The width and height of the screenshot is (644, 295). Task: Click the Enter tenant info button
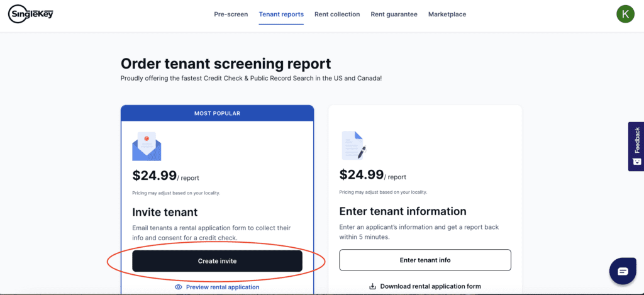click(x=425, y=260)
